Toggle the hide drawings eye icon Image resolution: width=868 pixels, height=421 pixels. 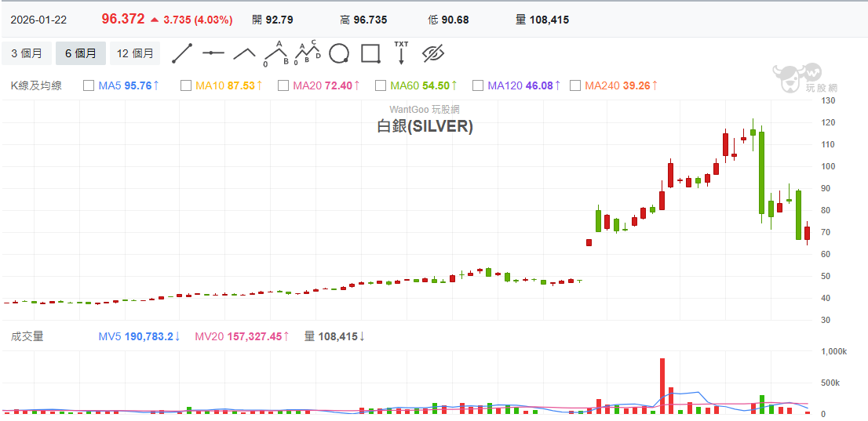pyautogui.click(x=433, y=53)
